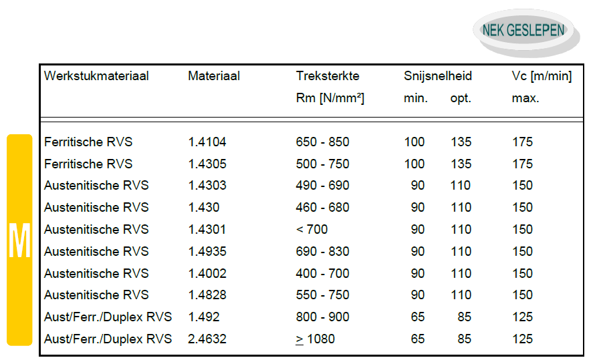Image resolution: width=595 pixels, height=364 pixels.
Task: Select the Treksterkte column header
Action: pos(328,76)
